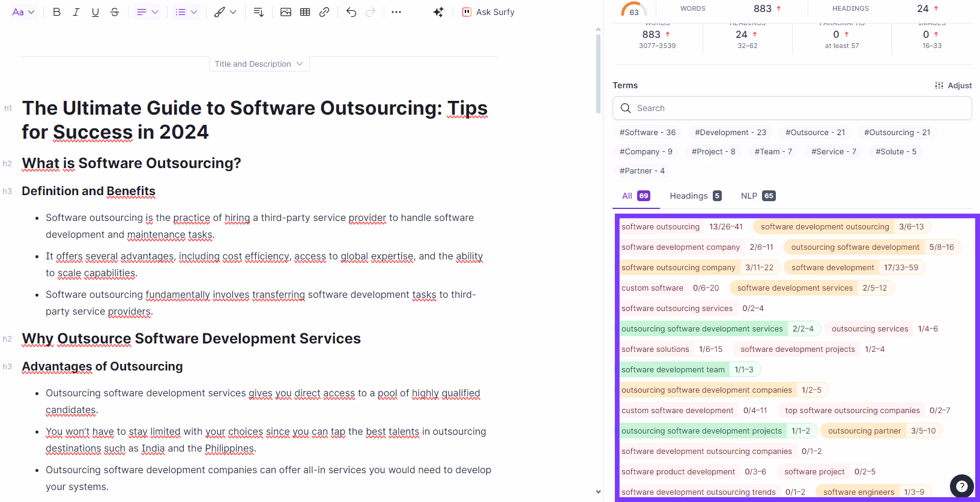980x502 pixels.
Task: Click the "What is Software Outsourcing?" heading
Action: [132, 163]
